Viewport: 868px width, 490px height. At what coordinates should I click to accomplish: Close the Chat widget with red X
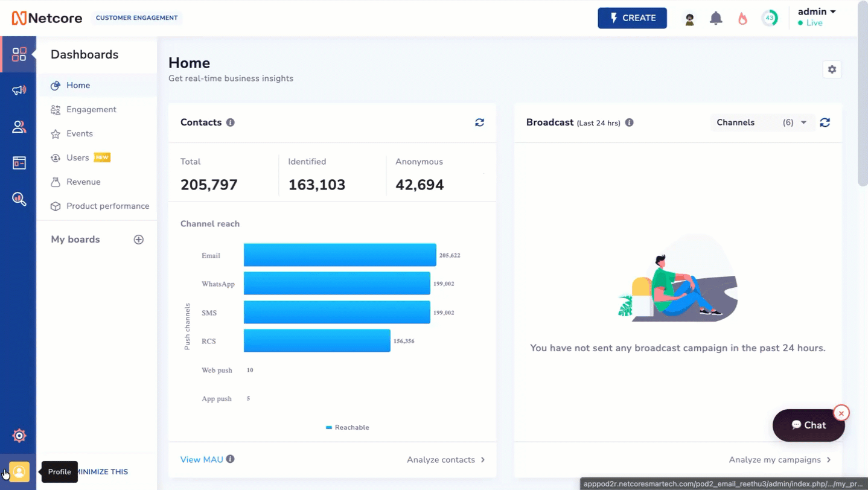841,413
